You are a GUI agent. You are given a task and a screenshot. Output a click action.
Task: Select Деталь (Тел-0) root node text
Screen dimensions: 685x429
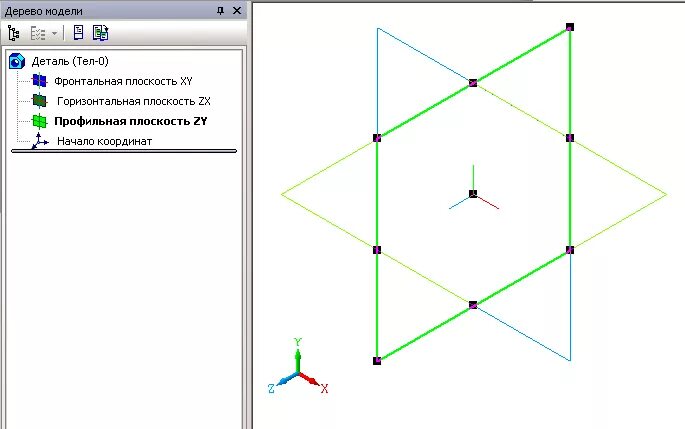70,61
